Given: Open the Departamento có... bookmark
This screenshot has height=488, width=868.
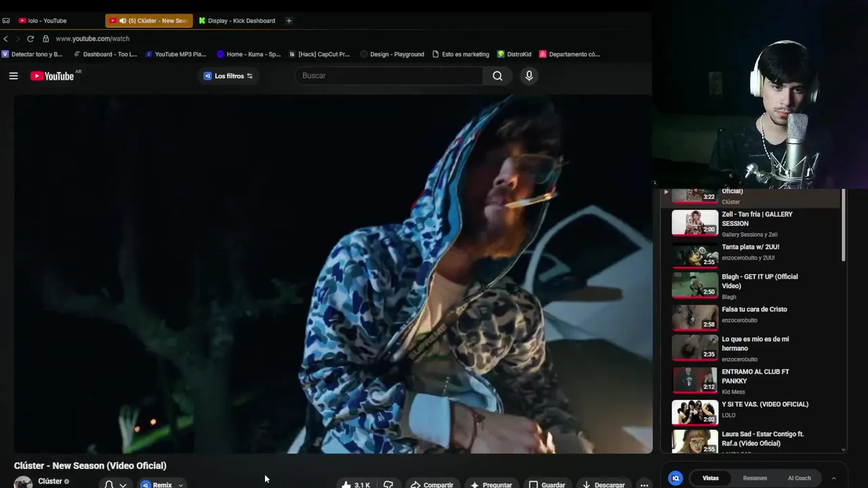Looking at the screenshot, I should [x=570, y=54].
